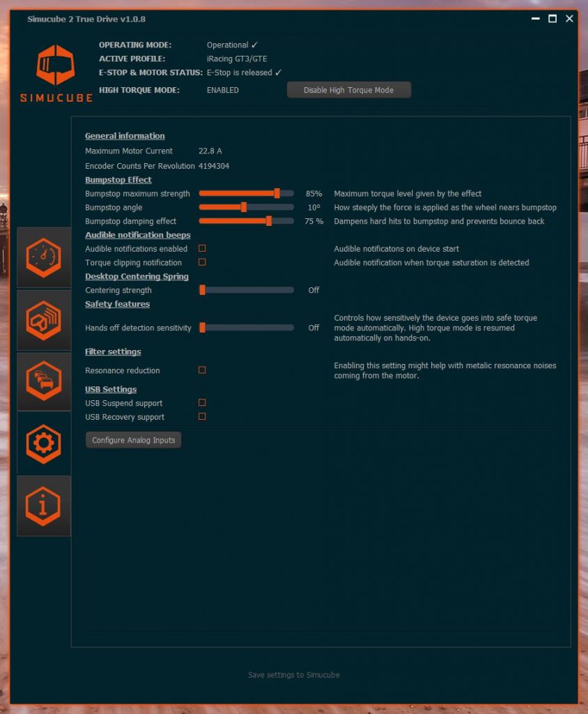Click the Simucube logo
The width and height of the screenshot is (588, 714).
(x=56, y=73)
